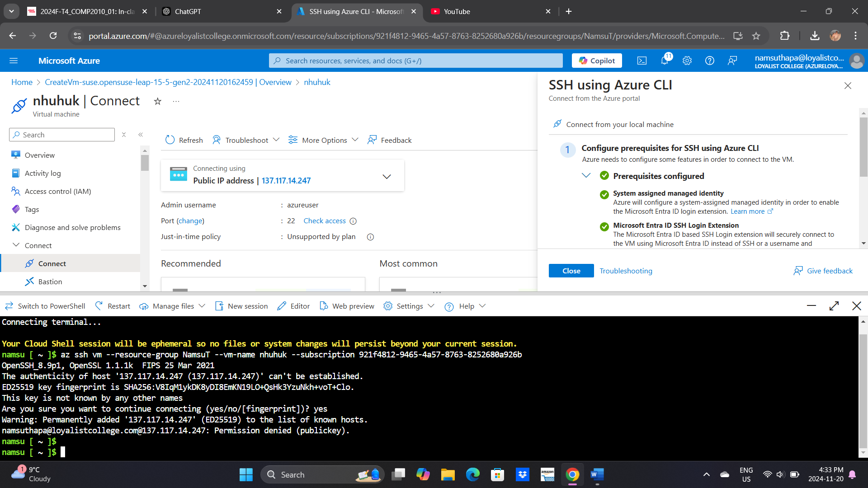Collapse the Public IP address connection card
The image size is (868, 488).
point(387,176)
